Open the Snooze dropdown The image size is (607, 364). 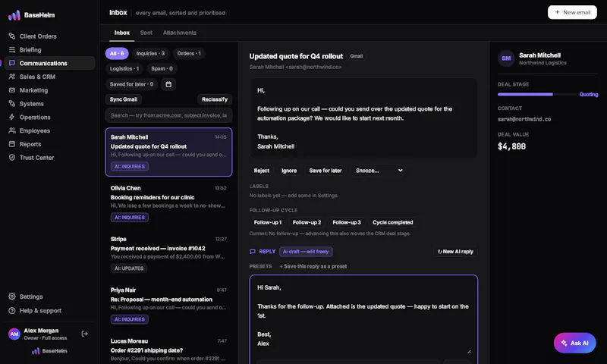(x=378, y=171)
